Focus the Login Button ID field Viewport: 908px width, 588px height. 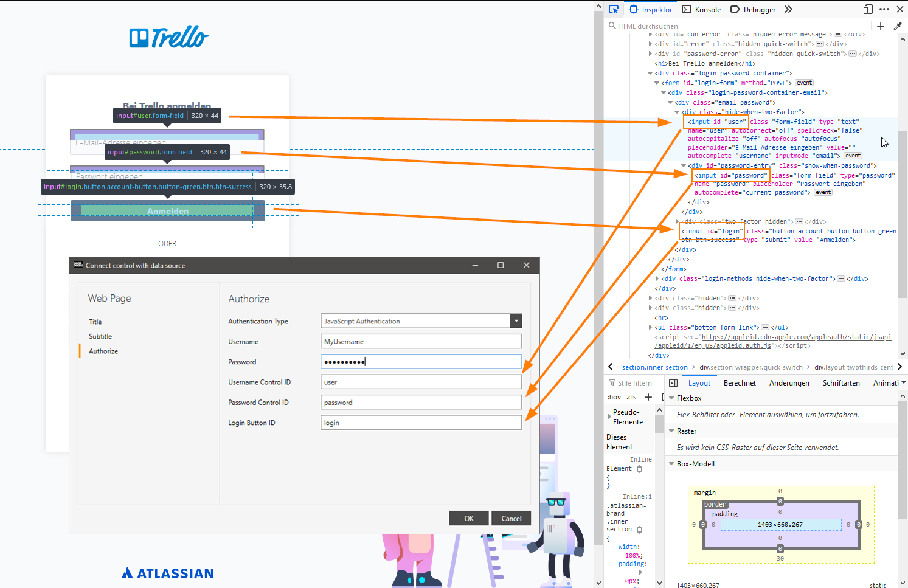pyautogui.click(x=421, y=423)
